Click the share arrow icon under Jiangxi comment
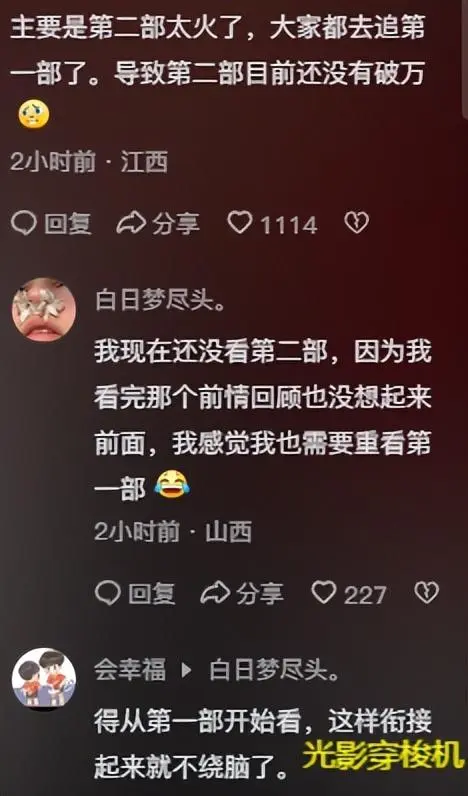This screenshot has height=796, width=468. point(131,223)
